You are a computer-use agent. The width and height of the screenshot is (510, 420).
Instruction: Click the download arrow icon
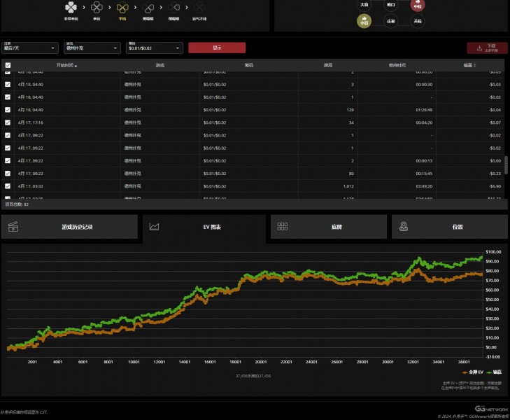pyautogui.click(x=479, y=48)
